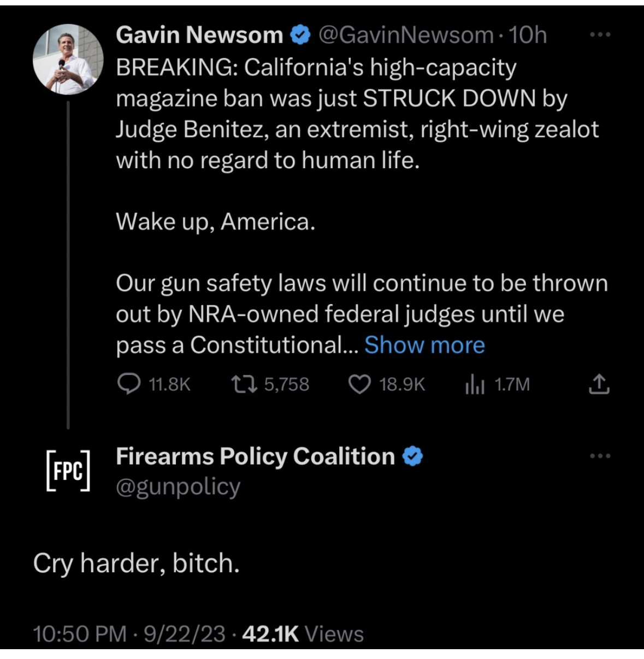644x659 pixels.
Task: Click the 10h timestamp on Newsom's tweet
Action: tap(528, 35)
